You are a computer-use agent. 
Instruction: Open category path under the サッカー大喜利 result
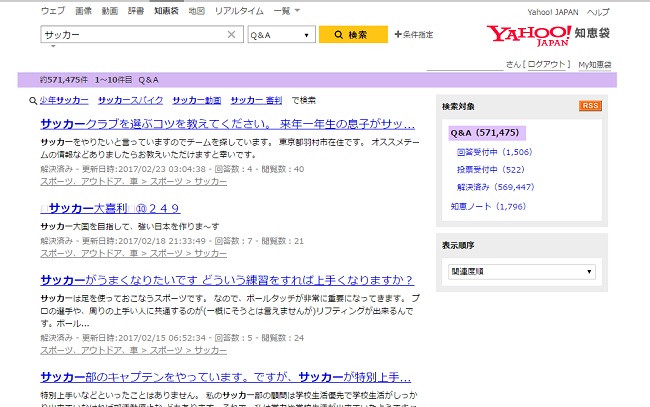tap(133, 253)
